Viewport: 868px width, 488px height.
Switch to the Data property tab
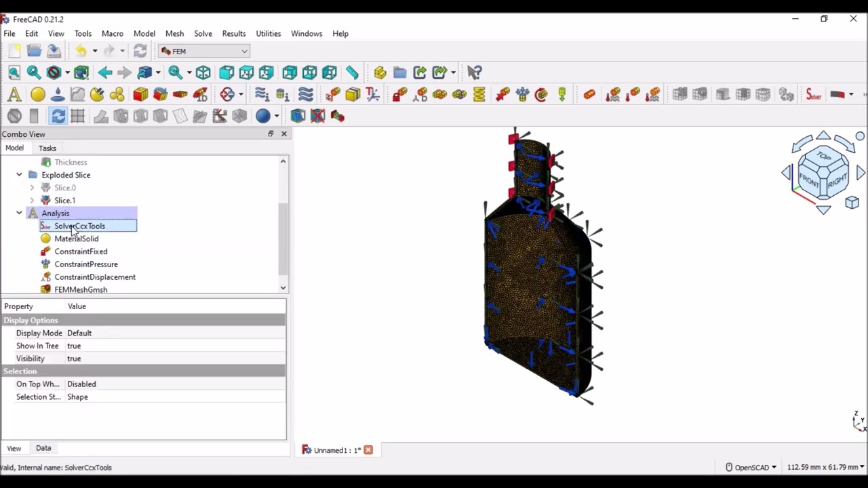(43, 448)
